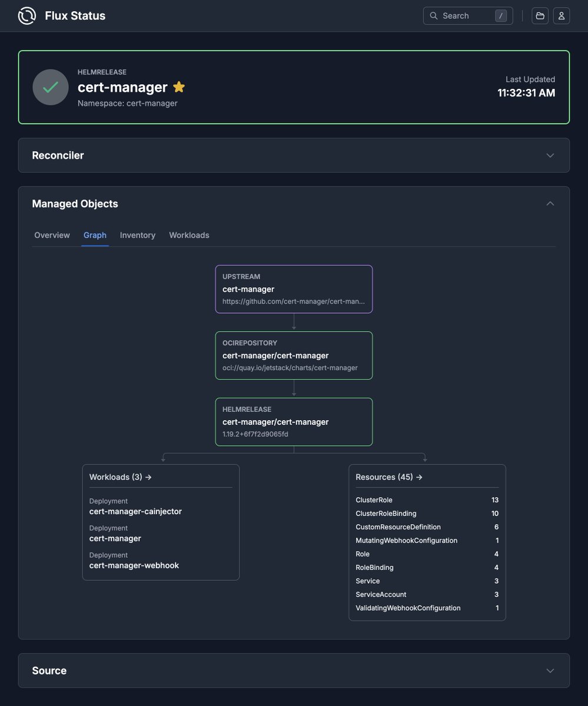Click the ValidatingWebhookConfiguration row
Viewport: 588px width, 706px height.
pos(427,608)
